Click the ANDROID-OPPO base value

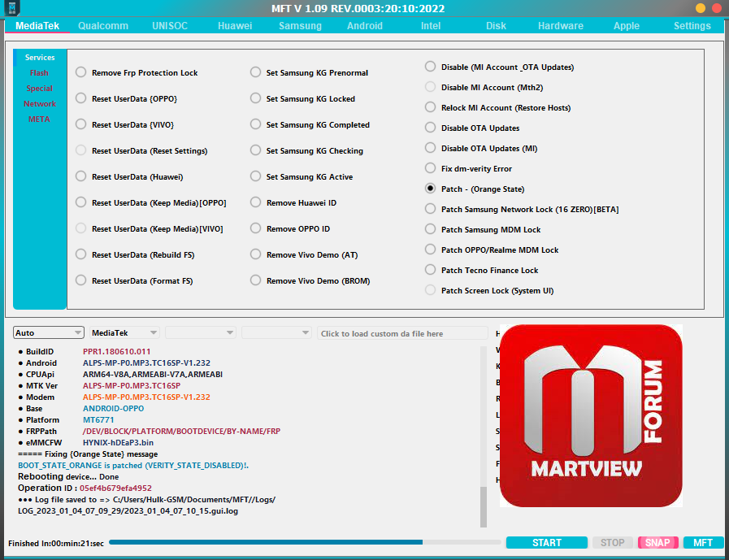tap(114, 408)
